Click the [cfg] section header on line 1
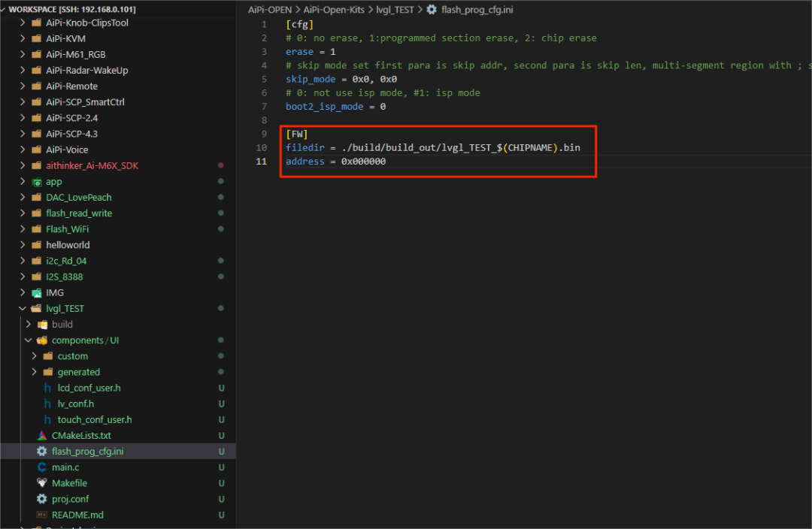This screenshot has width=812, height=529. click(299, 24)
